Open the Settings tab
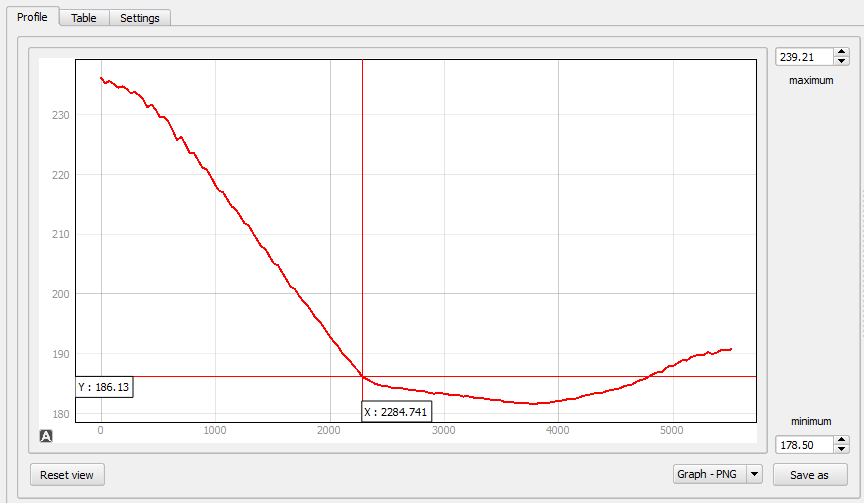Image resolution: width=864 pixels, height=503 pixels. pos(140,18)
